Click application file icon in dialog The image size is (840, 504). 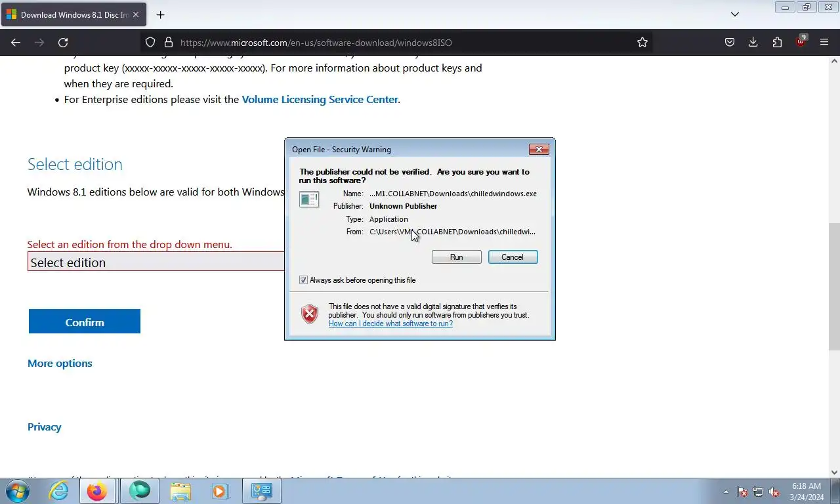309,199
